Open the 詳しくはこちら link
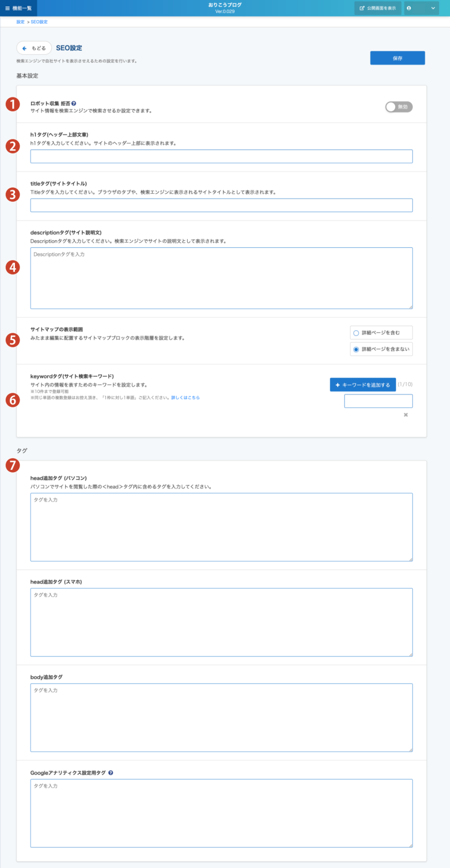This screenshot has height=868, width=450. pos(185,398)
